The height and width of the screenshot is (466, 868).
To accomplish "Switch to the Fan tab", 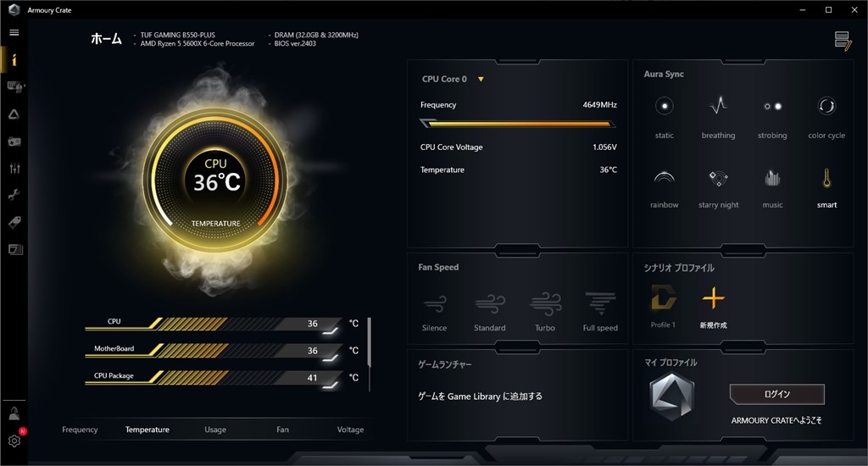I will 282,430.
